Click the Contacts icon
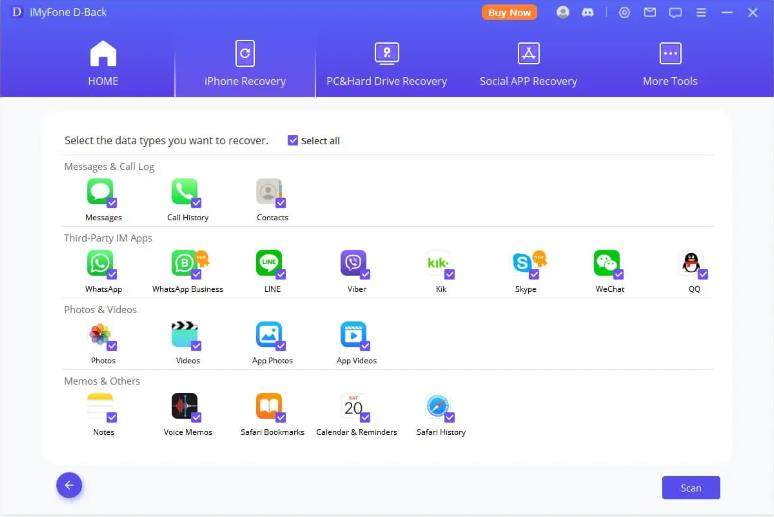 (269, 191)
